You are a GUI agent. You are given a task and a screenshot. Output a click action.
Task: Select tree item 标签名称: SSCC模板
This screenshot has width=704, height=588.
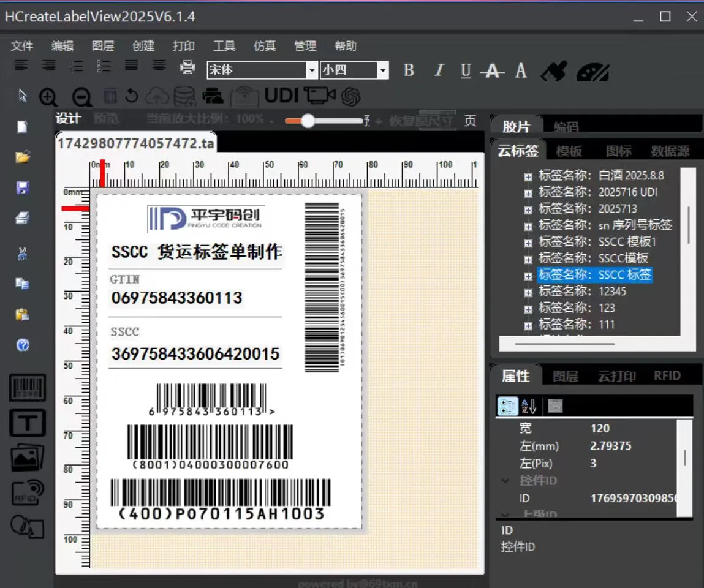[x=593, y=258]
